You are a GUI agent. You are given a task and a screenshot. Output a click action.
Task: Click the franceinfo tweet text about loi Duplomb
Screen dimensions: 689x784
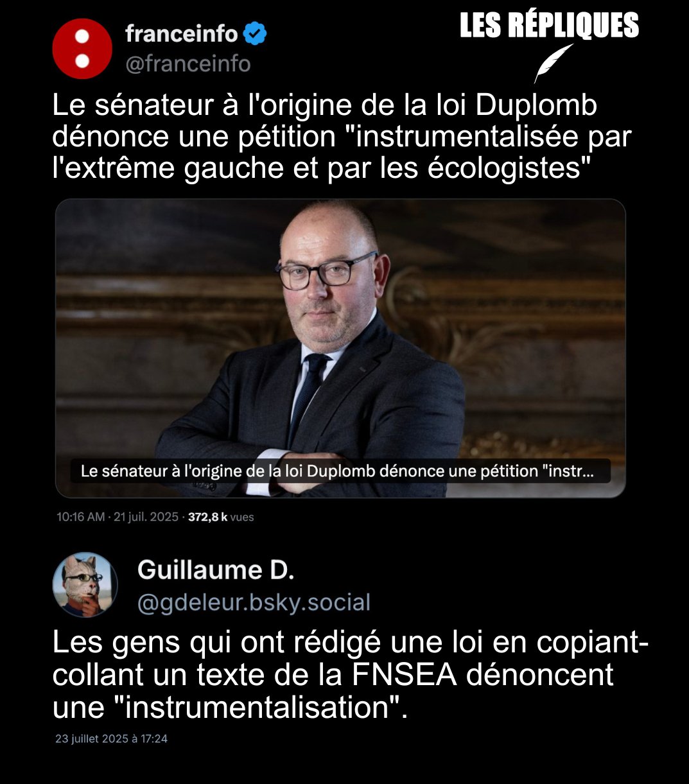pyautogui.click(x=342, y=137)
